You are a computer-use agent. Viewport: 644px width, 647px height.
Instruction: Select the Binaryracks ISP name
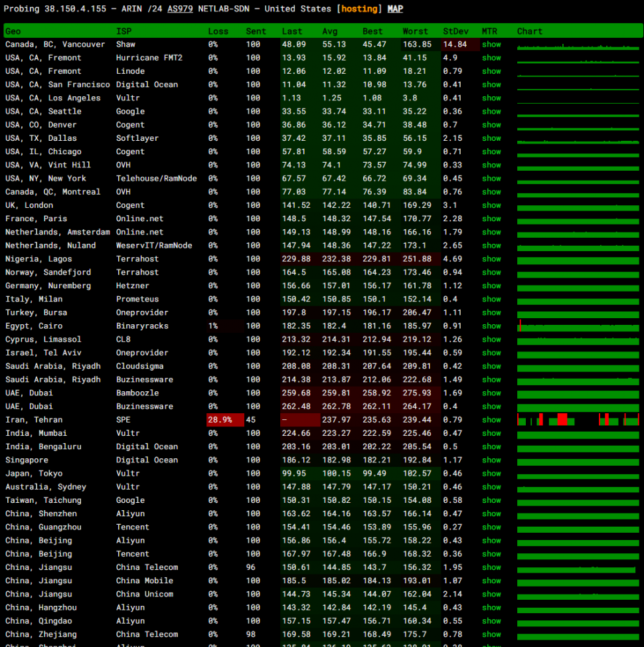[142, 326]
